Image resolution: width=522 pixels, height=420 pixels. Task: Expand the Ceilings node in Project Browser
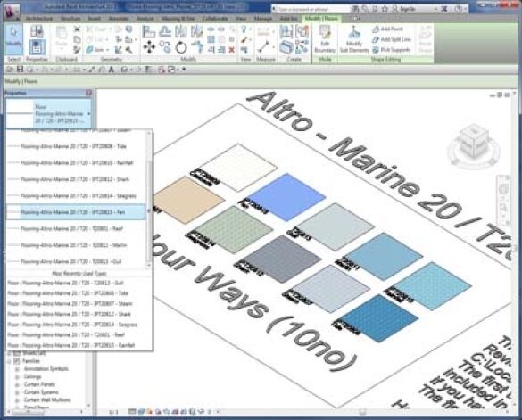[17, 376]
